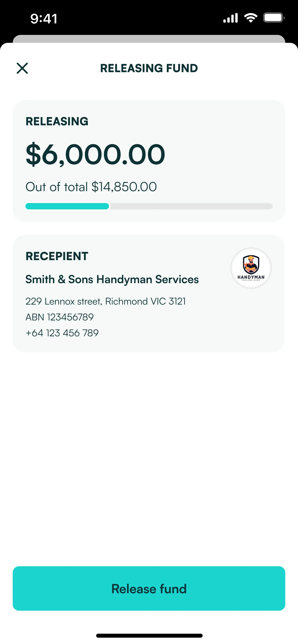Tap the Out of total $14,850.00 text
The height and width of the screenshot is (644, 298).
pos(91,187)
